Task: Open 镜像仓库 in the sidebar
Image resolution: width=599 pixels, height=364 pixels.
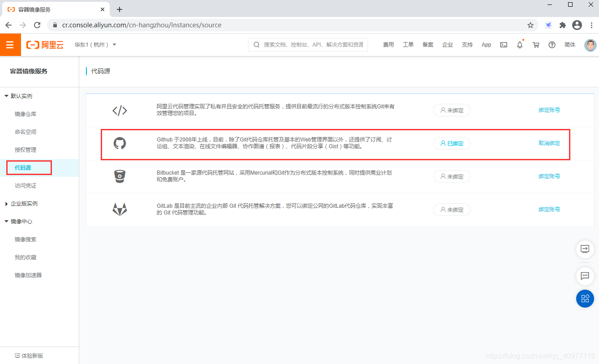Action: click(26, 114)
